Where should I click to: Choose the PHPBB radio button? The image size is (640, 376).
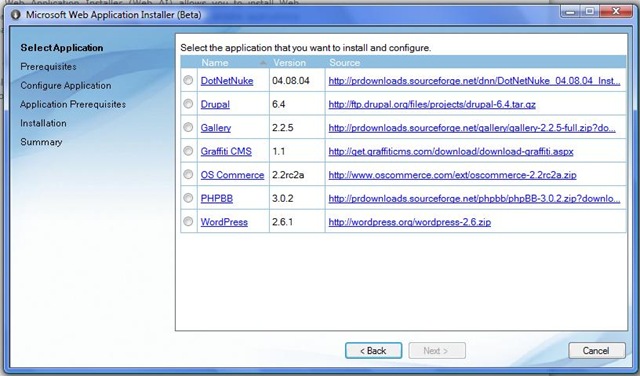coord(188,198)
